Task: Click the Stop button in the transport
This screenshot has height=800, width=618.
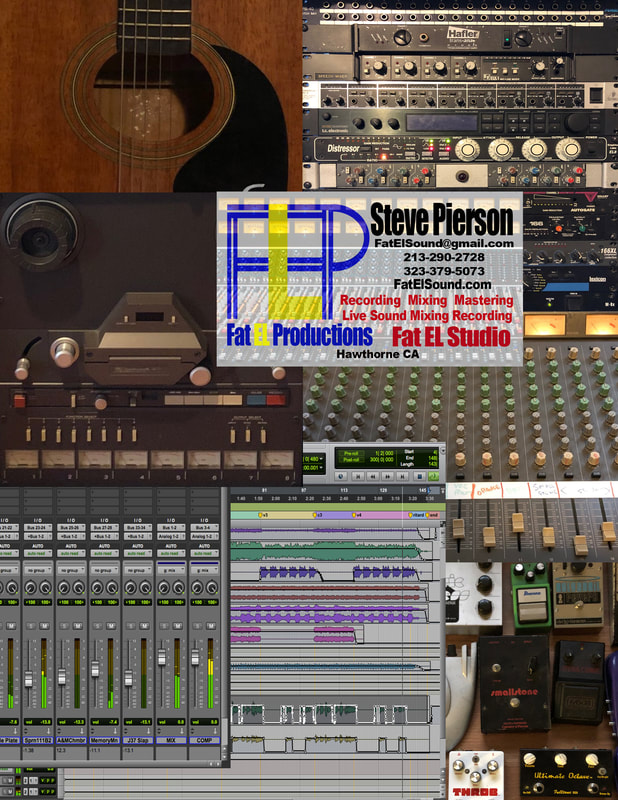Action: pyautogui.click(x=419, y=476)
